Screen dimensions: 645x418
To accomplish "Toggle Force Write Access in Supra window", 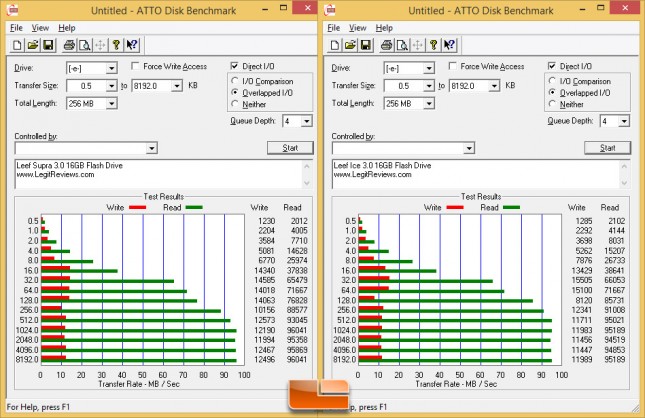I will (x=135, y=66).
